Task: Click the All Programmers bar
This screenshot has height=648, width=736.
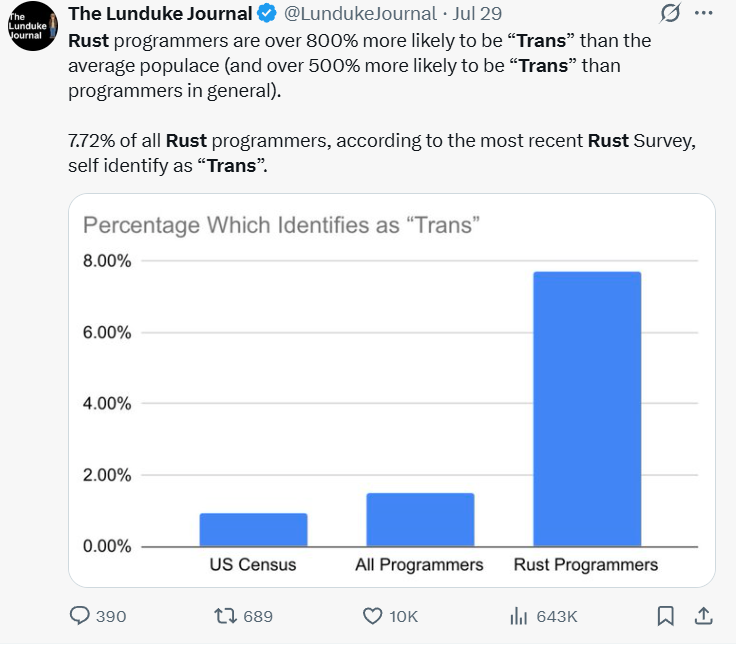Action: coord(420,520)
